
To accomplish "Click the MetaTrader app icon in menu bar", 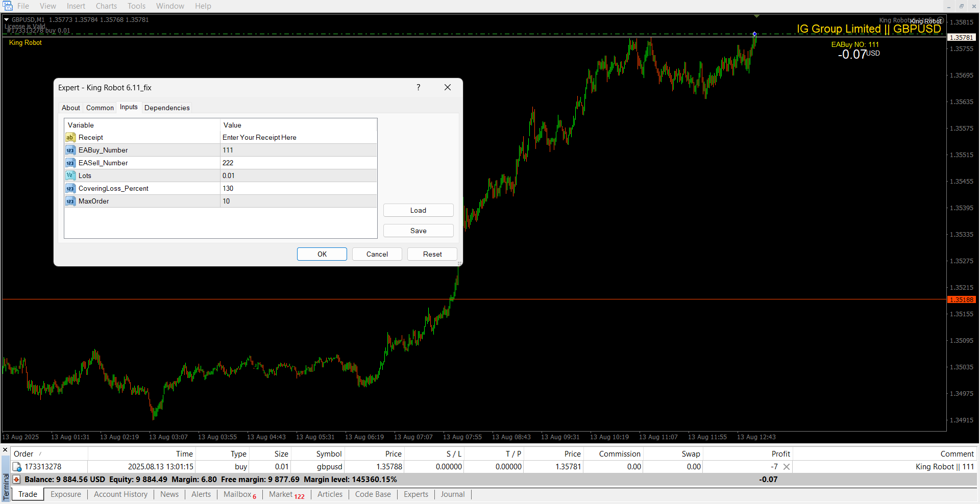I will click(x=8, y=6).
